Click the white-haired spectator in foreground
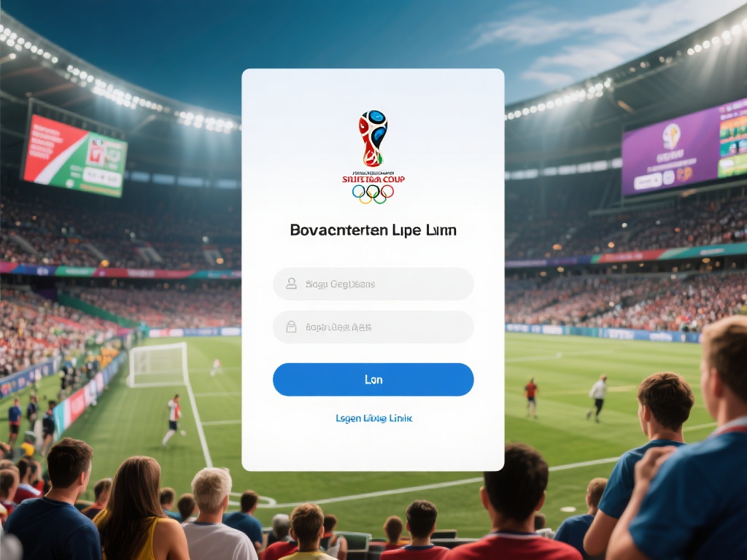The width and height of the screenshot is (747, 560). (x=217, y=514)
